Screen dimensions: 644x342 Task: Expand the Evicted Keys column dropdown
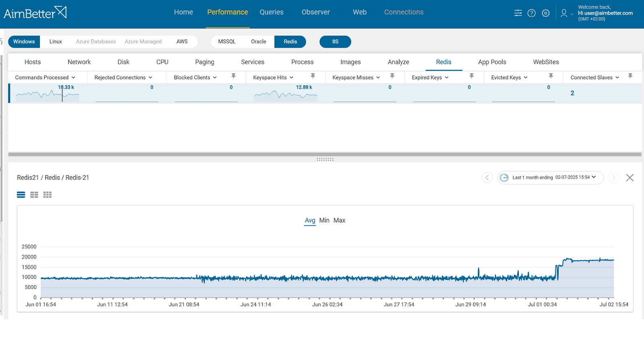tap(526, 78)
